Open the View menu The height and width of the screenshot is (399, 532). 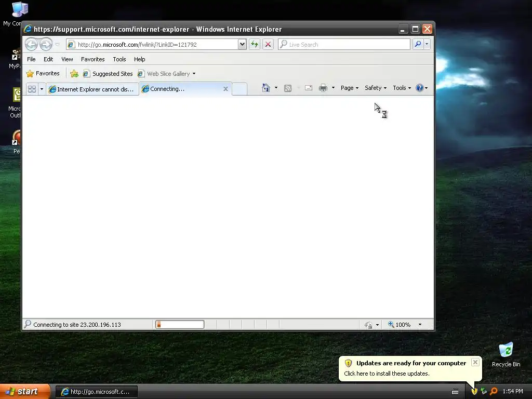(x=67, y=59)
